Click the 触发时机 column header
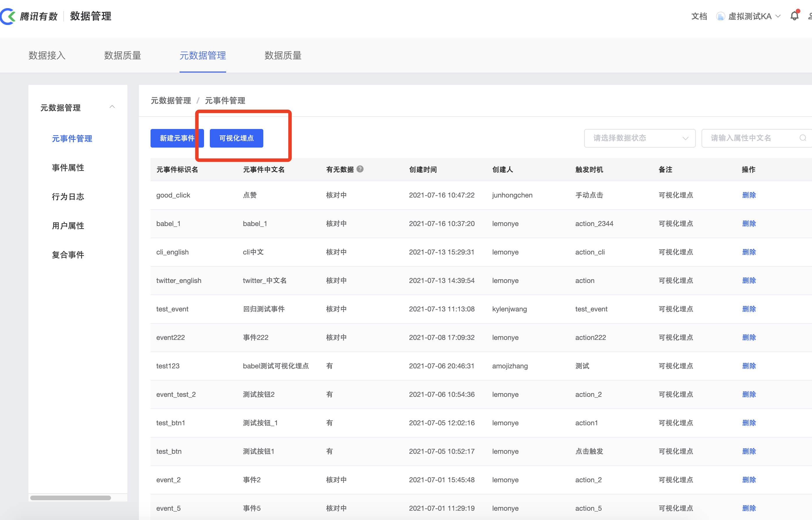812x520 pixels. point(589,169)
